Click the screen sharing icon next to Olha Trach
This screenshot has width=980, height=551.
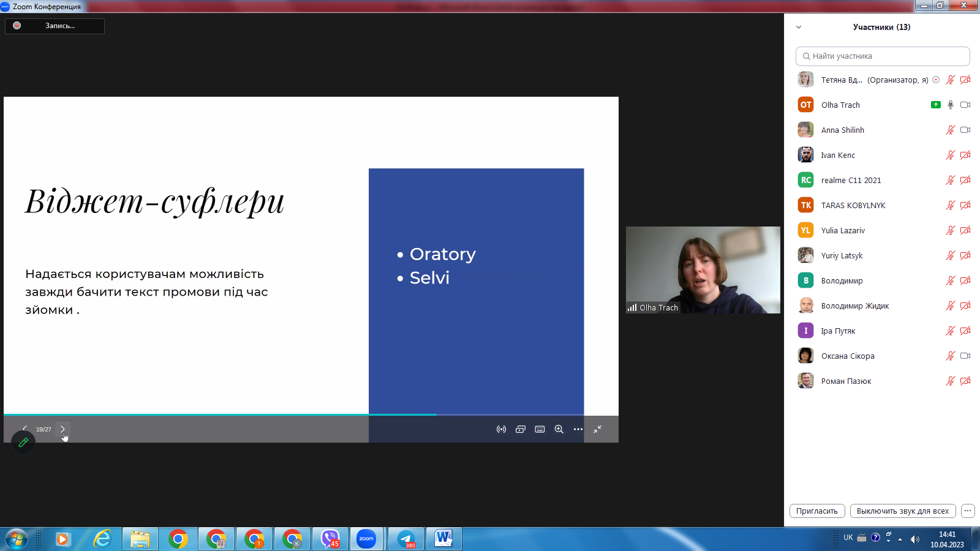[935, 105]
